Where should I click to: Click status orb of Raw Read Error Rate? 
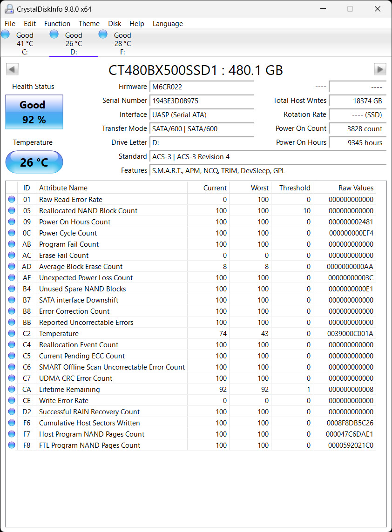point(12,200)
